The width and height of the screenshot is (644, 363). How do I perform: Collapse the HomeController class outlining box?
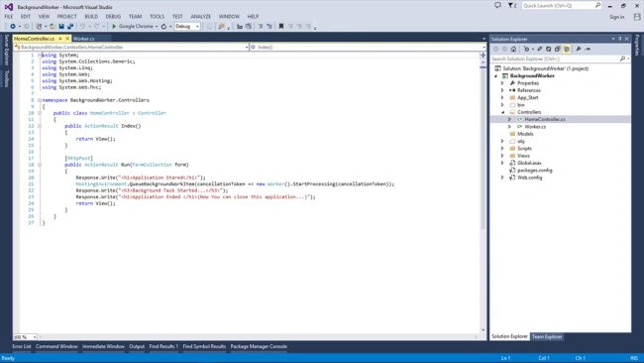(x=40, y=113)
